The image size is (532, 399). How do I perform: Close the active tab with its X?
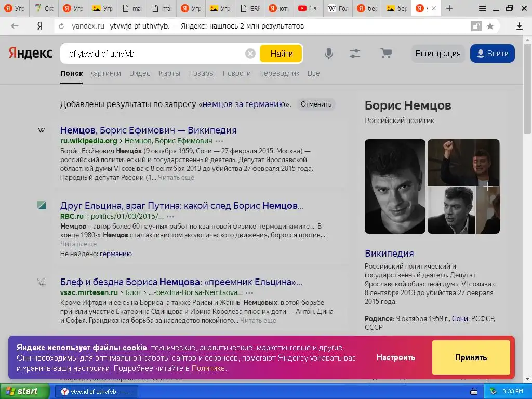[434, 8]
